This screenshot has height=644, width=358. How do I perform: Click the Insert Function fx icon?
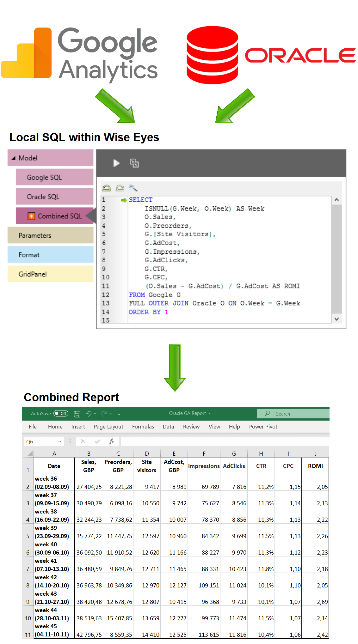tap(111, 441)
